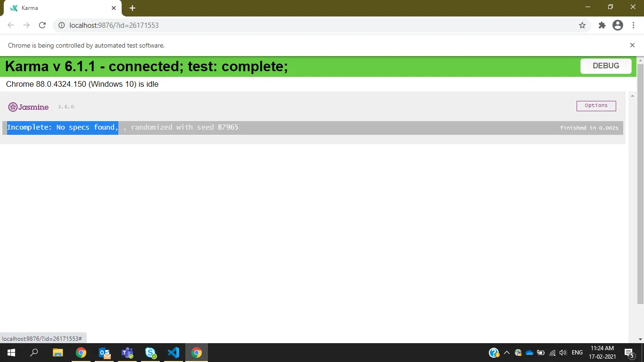Open Microsoft Teams from the taskbar
644x362 pixels.
pyautogui.click(x=127, y=353)
